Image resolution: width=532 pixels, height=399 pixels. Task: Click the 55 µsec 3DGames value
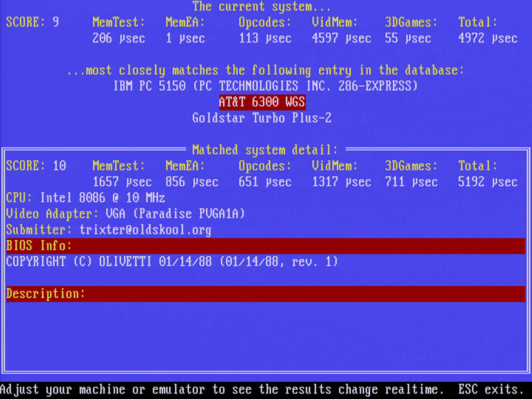[x=408, y=38]
